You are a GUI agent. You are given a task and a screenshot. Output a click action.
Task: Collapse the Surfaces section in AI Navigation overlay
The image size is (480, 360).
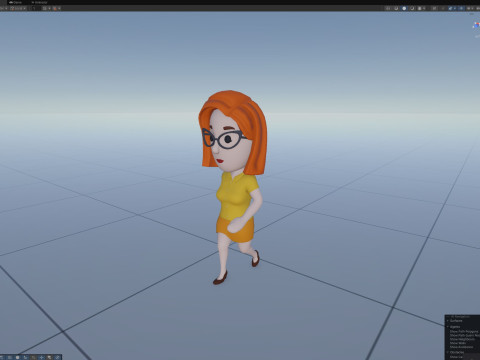[448, 321]
